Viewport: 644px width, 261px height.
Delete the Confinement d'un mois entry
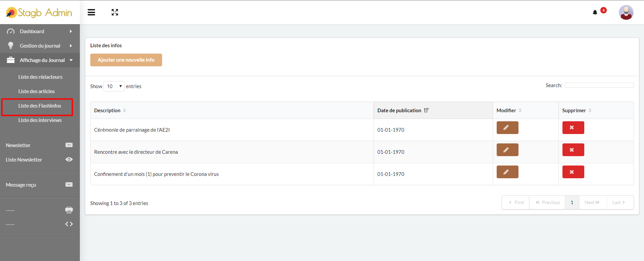tap(573, 172)
